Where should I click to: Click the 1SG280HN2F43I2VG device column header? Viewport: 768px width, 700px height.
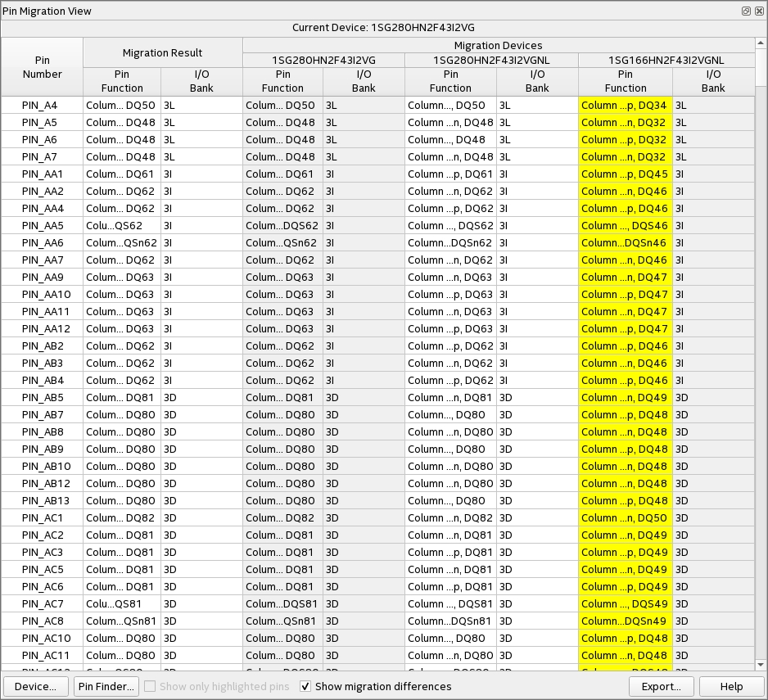[x=323, y=61]
